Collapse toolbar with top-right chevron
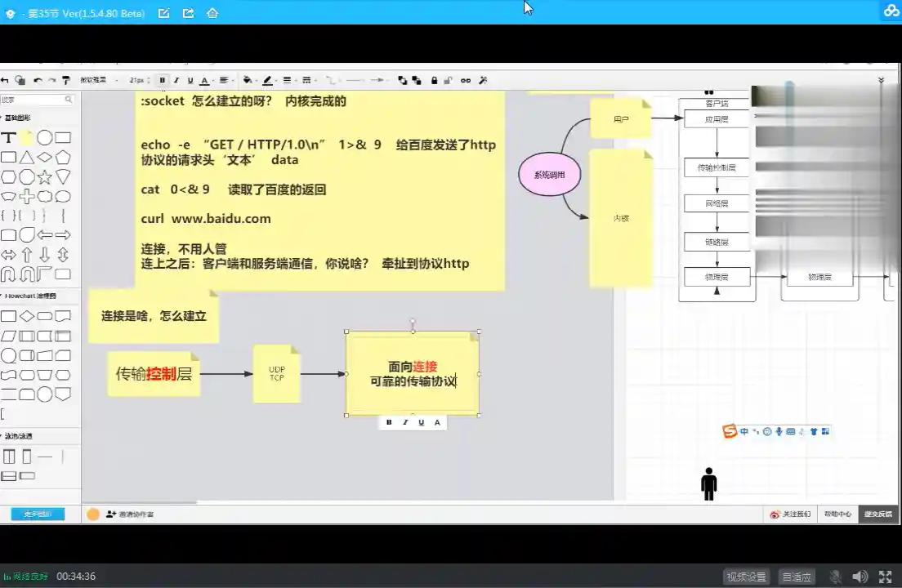Image resolution: width=902 pixels, height=588 pixels. pos(881,81)
